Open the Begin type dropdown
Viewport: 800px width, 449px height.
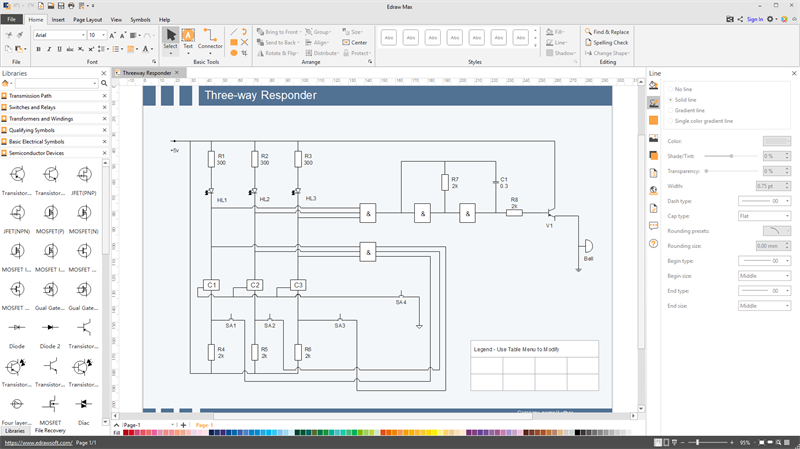pos(764,261)
